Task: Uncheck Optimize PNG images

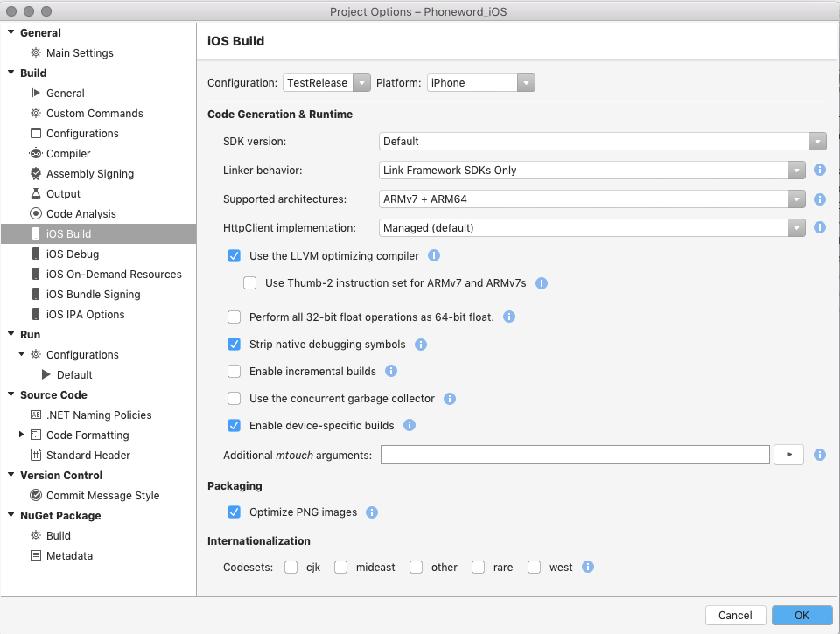Action: click(234, 512)
